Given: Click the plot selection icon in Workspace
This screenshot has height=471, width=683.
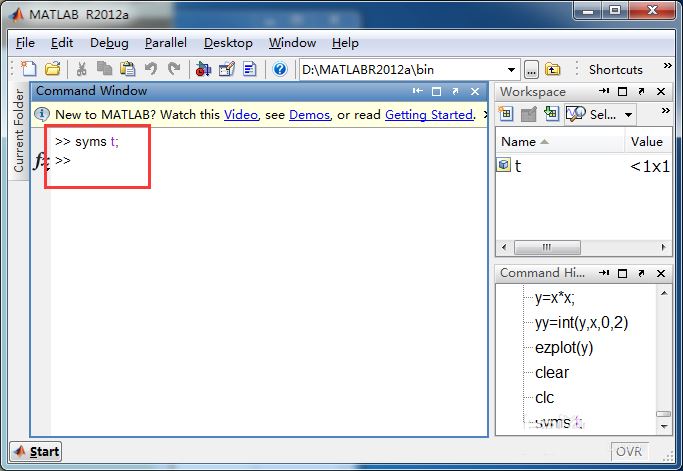Looking at the screenshot, I should [x=575, y=115].
